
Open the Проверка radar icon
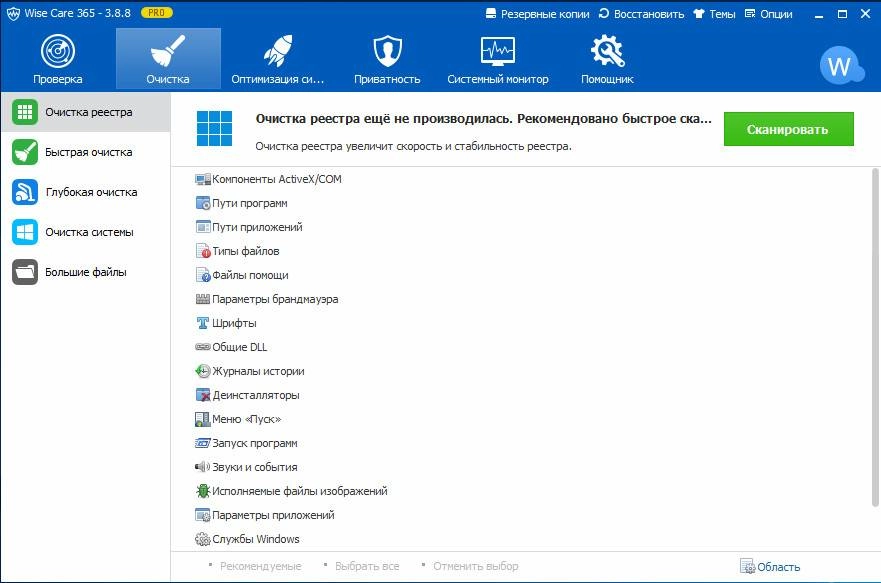[x=58, y=51]
